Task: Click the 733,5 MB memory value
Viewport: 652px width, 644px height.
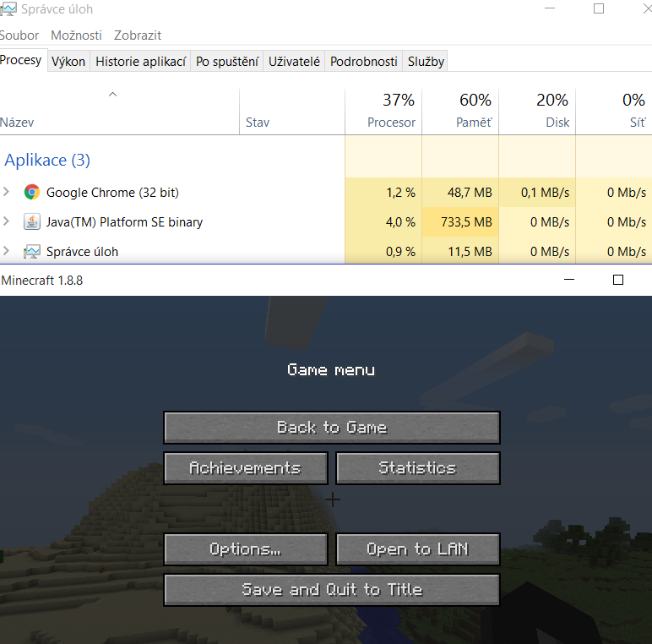Action: point(466,221)
